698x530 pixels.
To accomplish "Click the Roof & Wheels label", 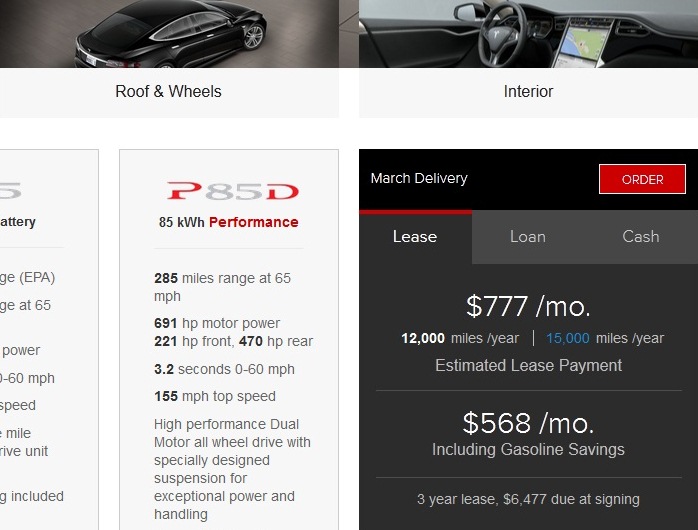I will (168, 92).
